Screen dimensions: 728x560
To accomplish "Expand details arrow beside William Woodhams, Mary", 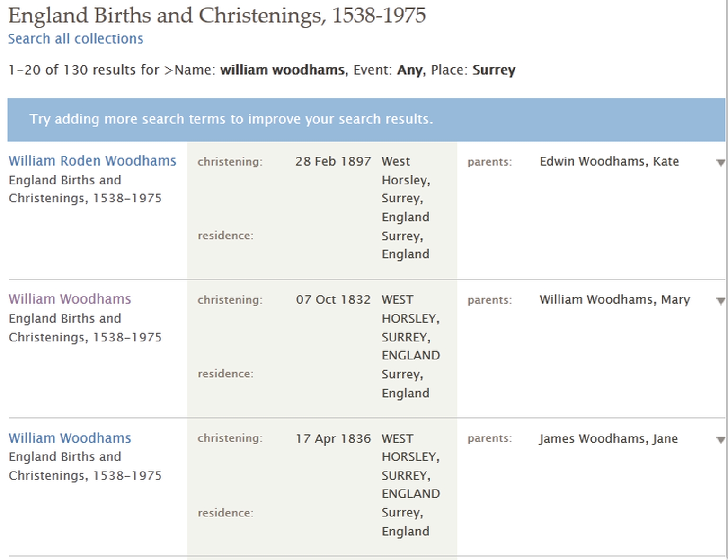I will (x=720, y=301).
